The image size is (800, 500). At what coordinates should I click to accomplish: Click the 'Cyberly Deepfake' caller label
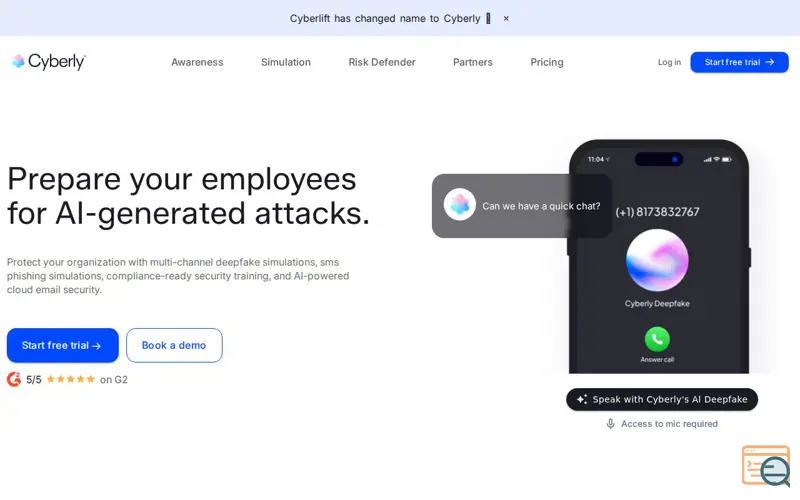[657, 304]
